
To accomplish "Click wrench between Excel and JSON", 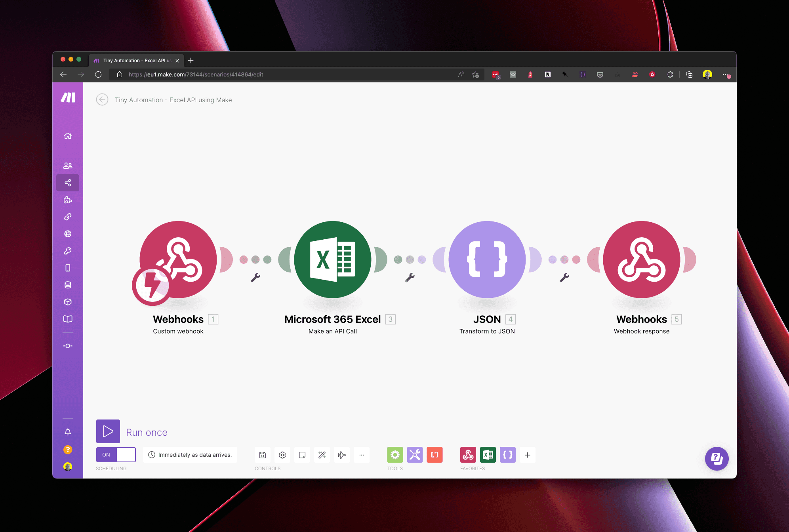I will [x=410, y=278].
